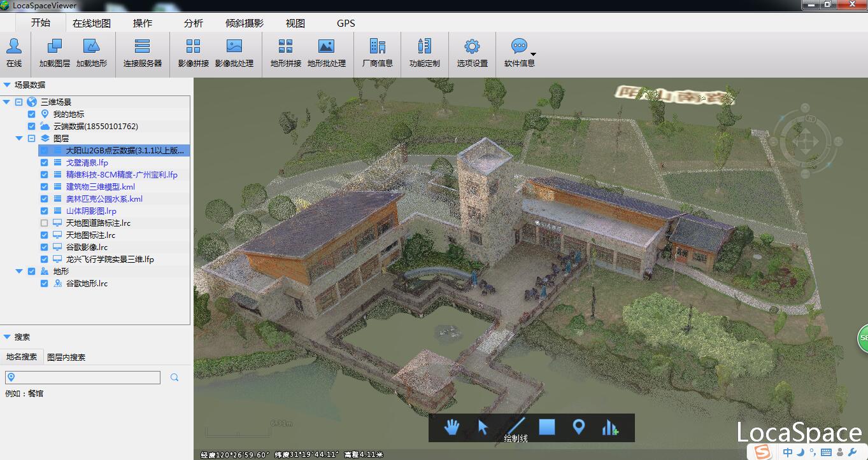Viewport: 868px width, 460px height.
Task: Select the 绘制线 draw line tool
Action: coord(516,427)
